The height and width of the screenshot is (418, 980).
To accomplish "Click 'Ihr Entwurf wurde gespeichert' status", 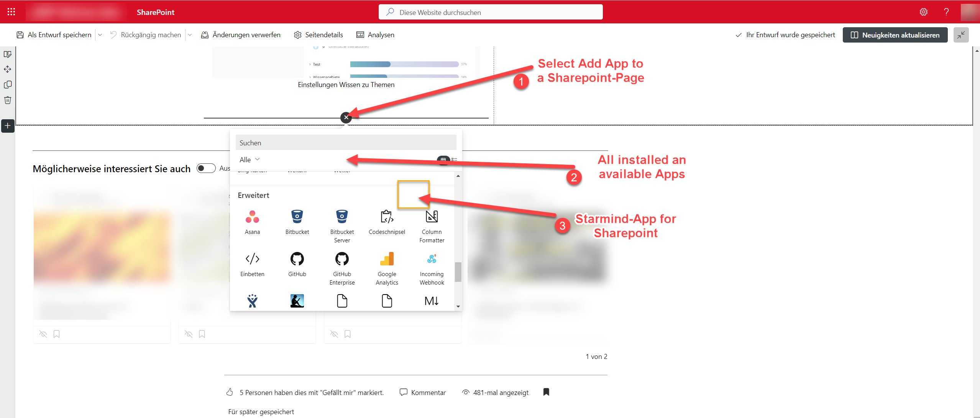I will click(790, 35).
